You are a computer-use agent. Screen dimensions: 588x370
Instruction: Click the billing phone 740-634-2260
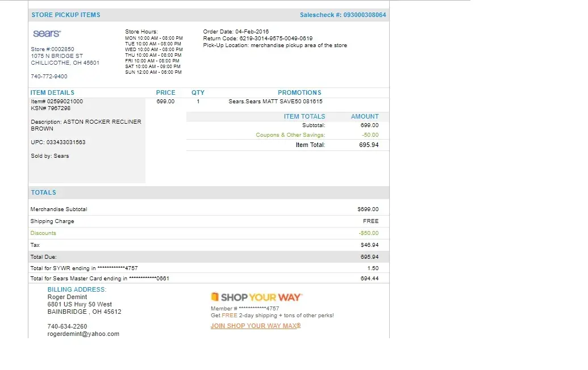coord(67,326)
